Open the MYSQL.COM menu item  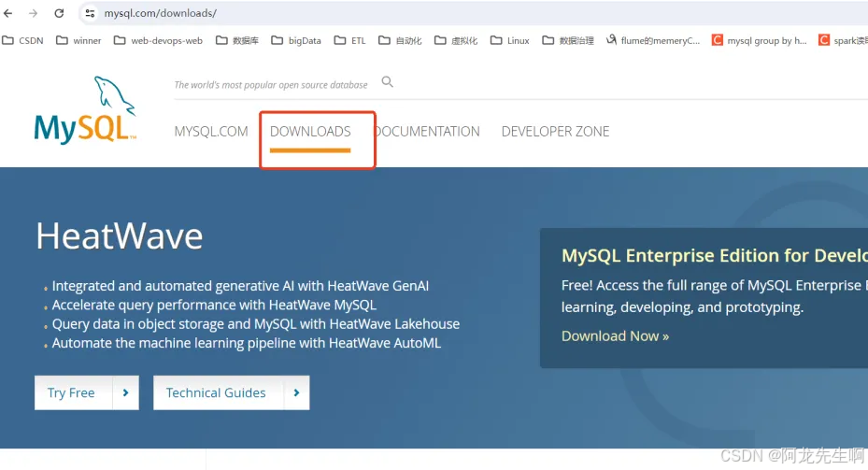point(211,132)
